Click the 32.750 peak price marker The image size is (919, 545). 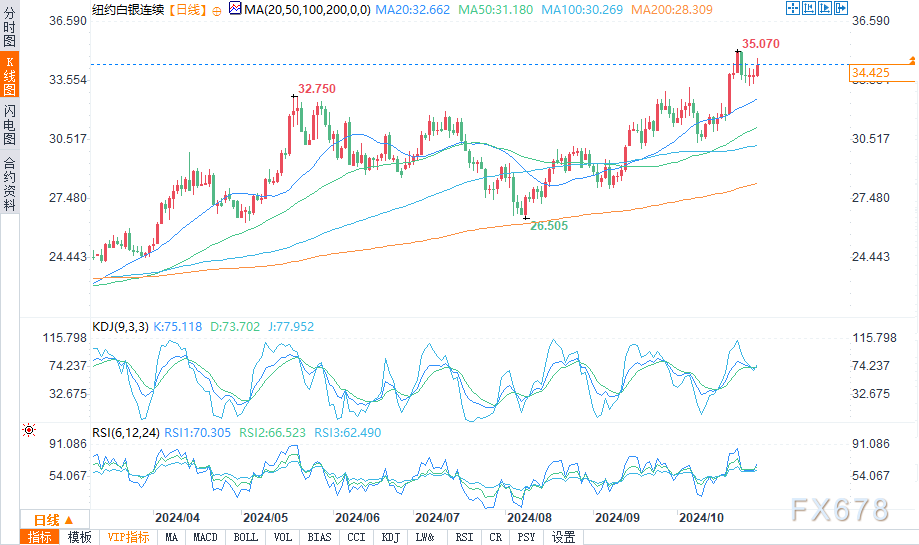click(x=317, y=88)
